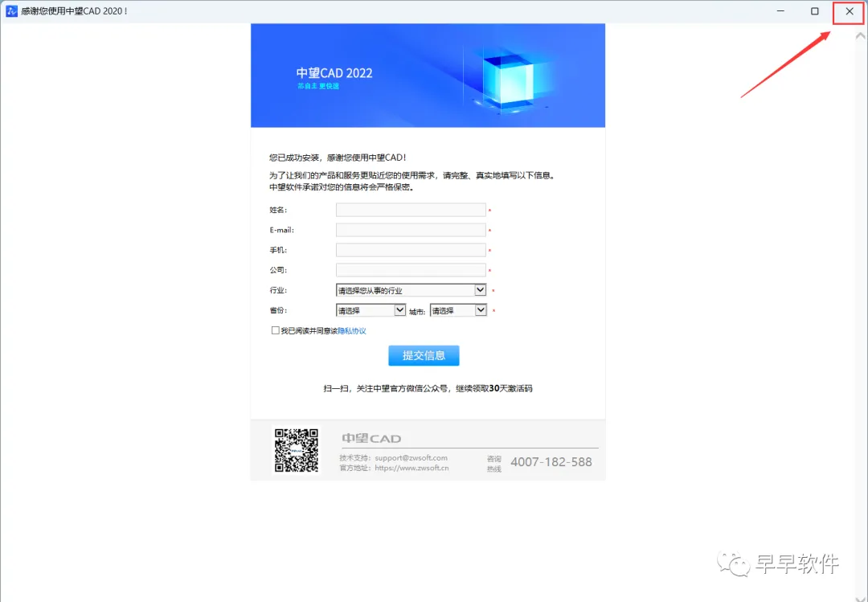Click the 4007-182-588 hotline number
Screen dimensions: 868x602
point(551,462)
